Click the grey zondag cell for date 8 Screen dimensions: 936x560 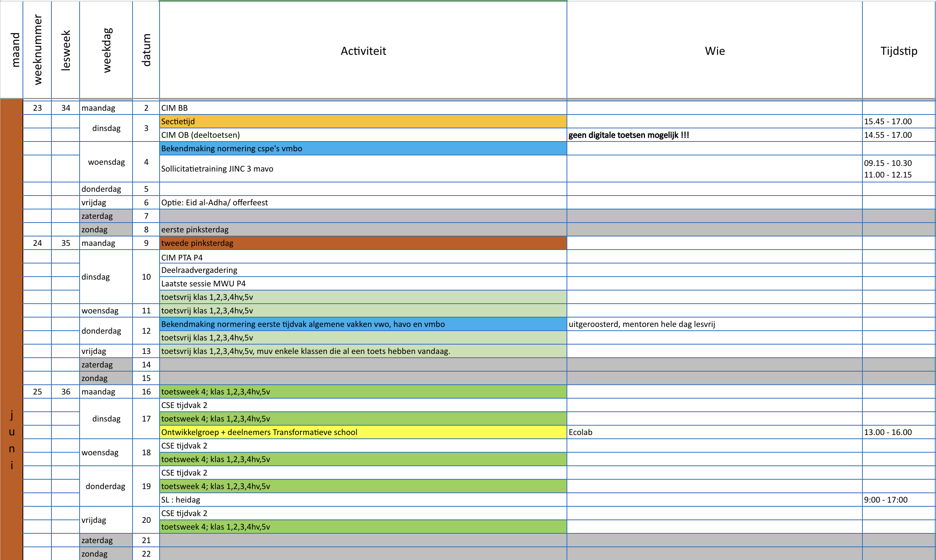click(106, 230)
